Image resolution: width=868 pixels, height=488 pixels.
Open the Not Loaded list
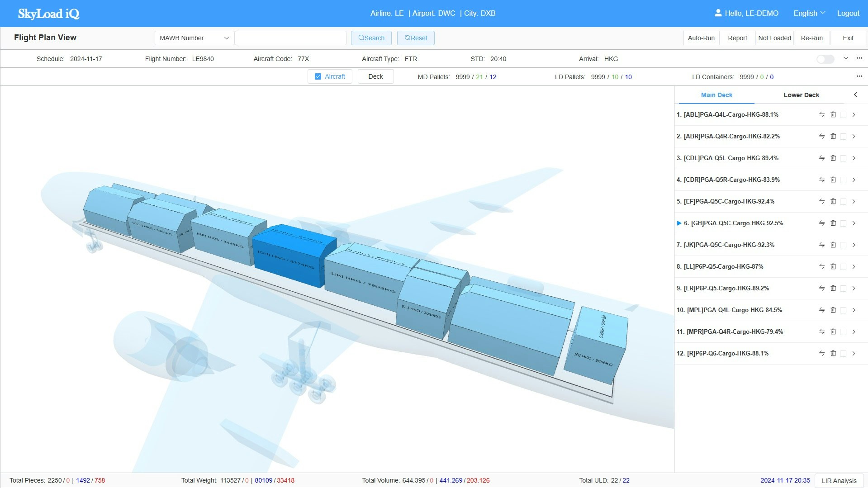tap(774, 38)
